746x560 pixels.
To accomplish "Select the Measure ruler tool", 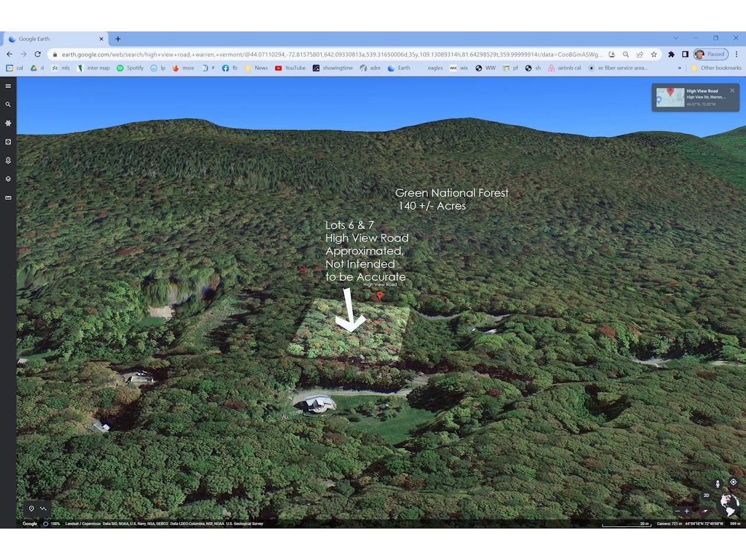I will pyautogui.click(x=8, y=198).
